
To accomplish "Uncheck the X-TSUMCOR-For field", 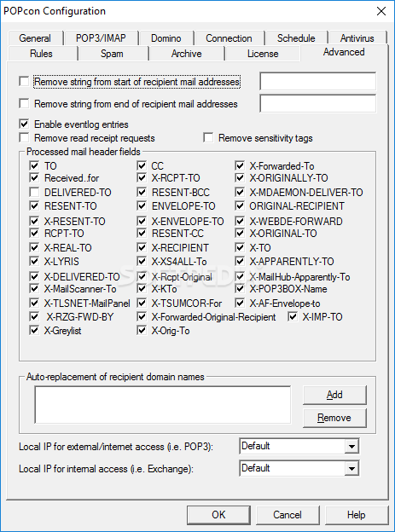I will click(142, 303).
